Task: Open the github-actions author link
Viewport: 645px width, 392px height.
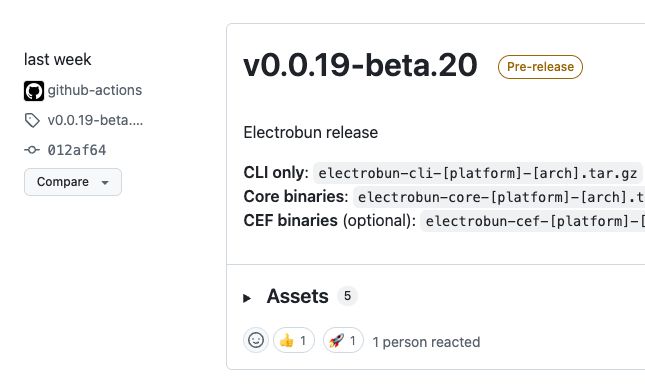Action: tap(95, 90)
